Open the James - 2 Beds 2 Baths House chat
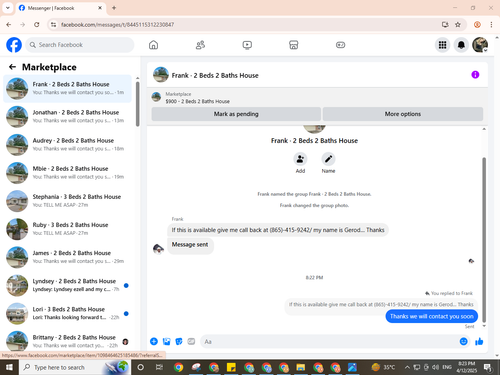500x375 pixels. [68, 257]
